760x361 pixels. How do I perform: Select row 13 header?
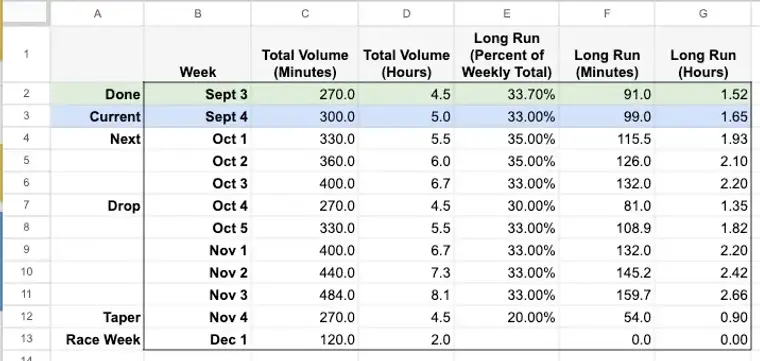(26, 339)
